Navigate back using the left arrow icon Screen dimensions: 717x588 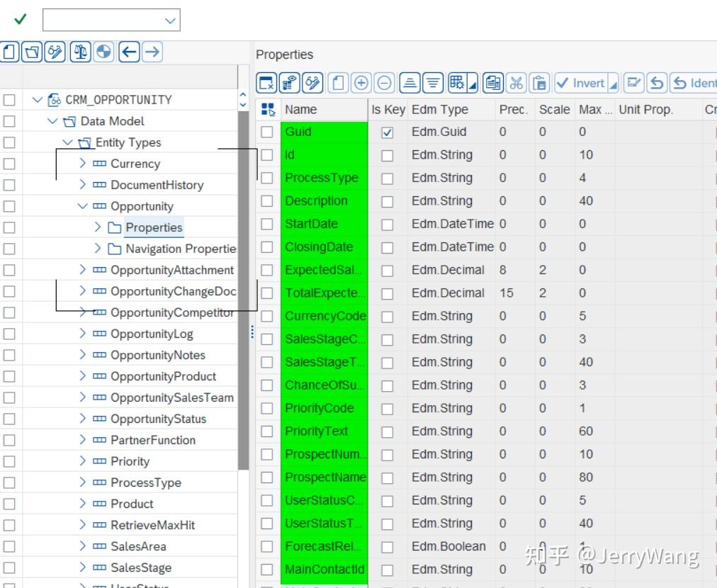[128, 52]
